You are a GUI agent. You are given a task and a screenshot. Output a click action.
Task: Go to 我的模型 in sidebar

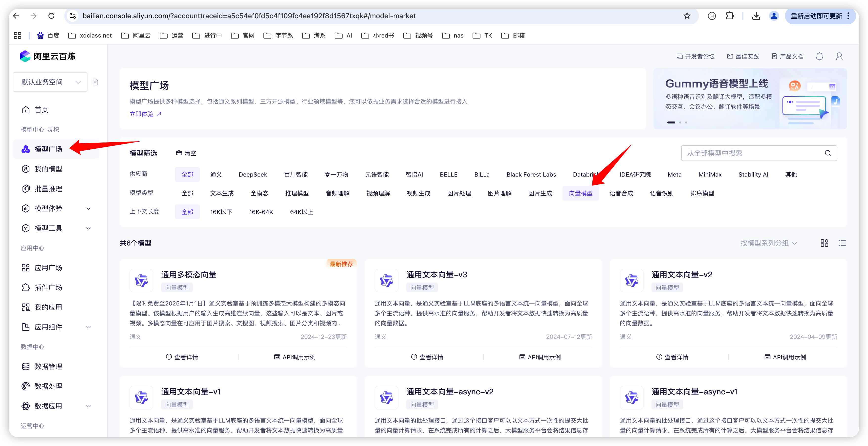click(48, 169)
